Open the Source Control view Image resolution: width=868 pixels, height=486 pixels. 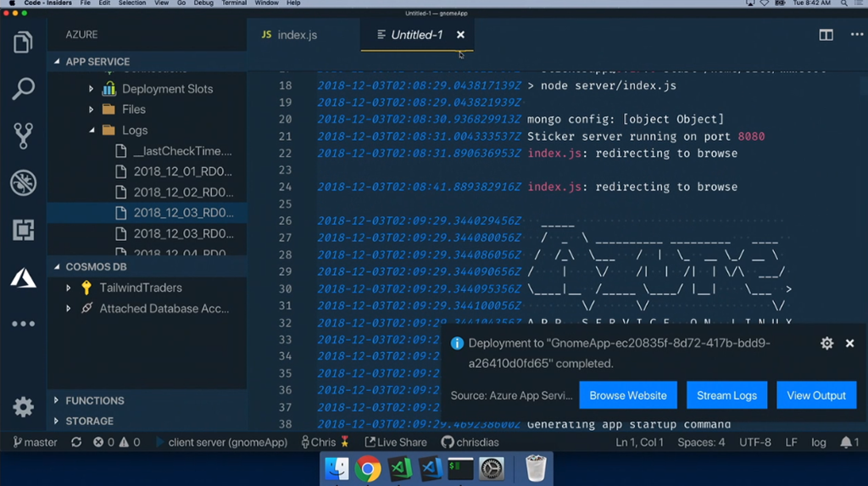(23, 136)
